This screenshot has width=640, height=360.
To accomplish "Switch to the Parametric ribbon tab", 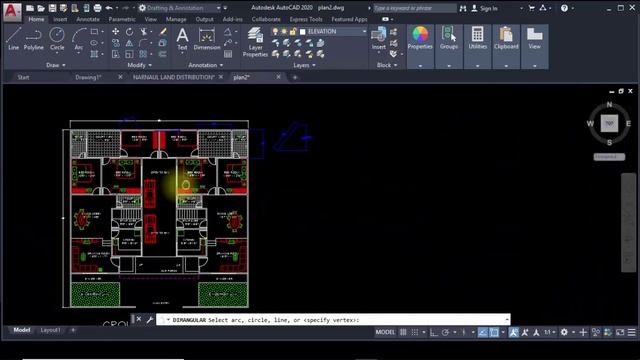I will point(122,19).
